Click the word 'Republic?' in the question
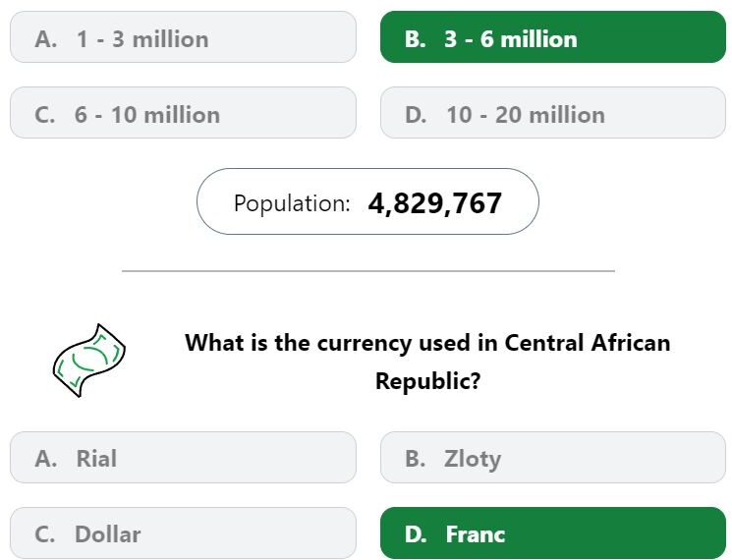Viewport: 732px width, 560px height. click(428, 381)
